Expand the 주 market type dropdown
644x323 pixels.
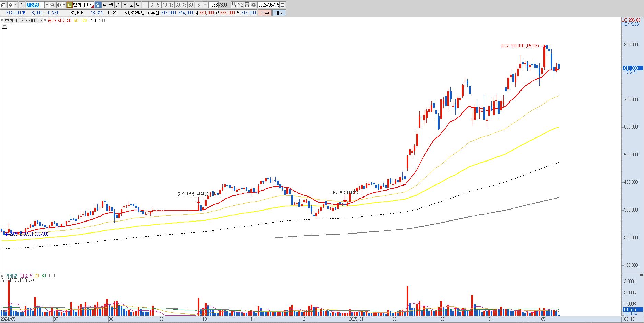tap(16, 5)
